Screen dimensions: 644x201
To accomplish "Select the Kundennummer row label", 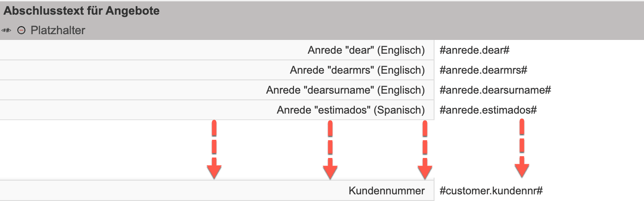I will [x=386, y=191].
